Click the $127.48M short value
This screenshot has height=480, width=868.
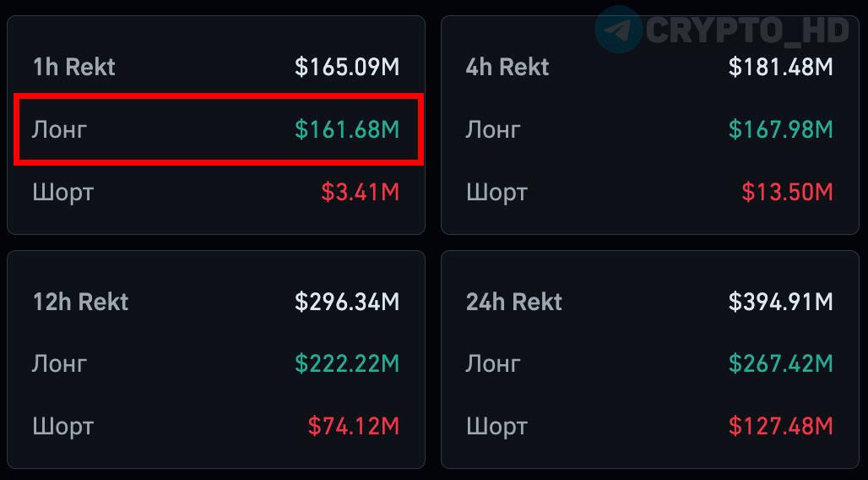coord(780,426)
